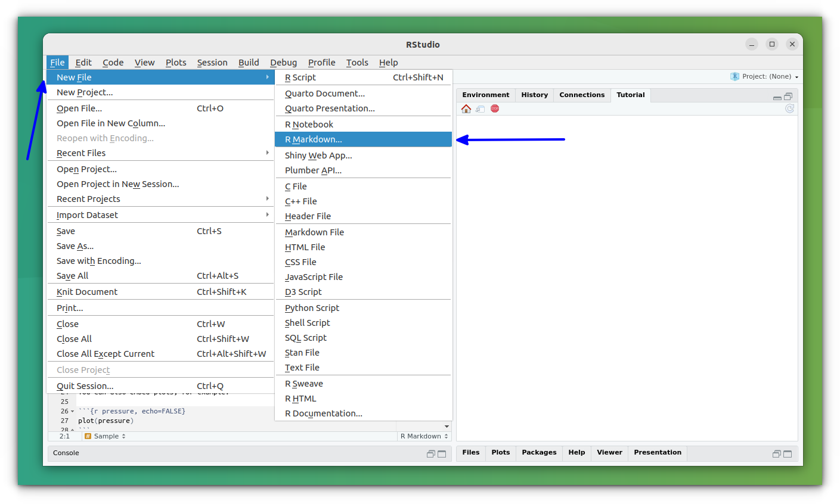Open the Tools menu in menu bar
This screenshot has width=840, height=504.
(357, 63)
